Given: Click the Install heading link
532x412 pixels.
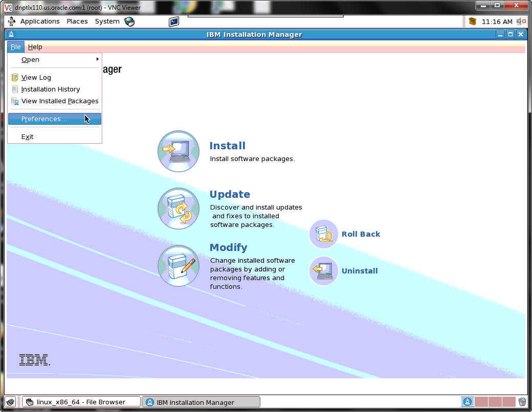Looking at the screenshot, I should [x=227, y=146].
